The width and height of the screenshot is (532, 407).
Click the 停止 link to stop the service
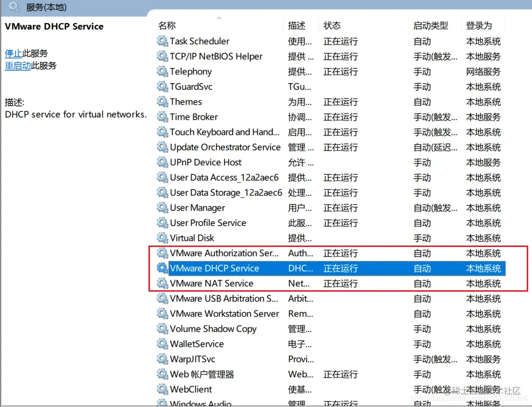pyautogui.click(x=13, y=53)
